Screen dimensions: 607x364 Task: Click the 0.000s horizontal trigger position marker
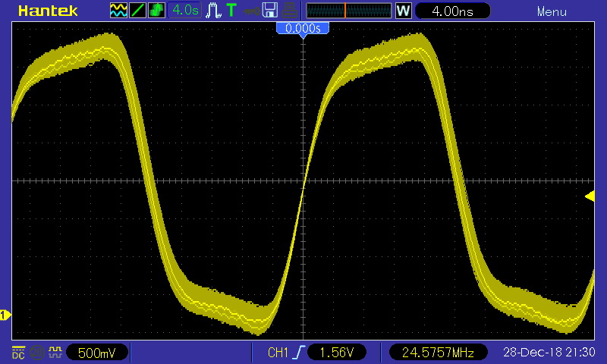(303, 29)
